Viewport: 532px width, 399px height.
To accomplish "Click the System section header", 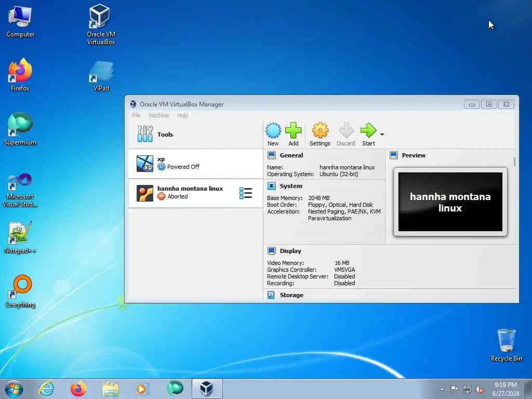I will (x=291, y=186).
